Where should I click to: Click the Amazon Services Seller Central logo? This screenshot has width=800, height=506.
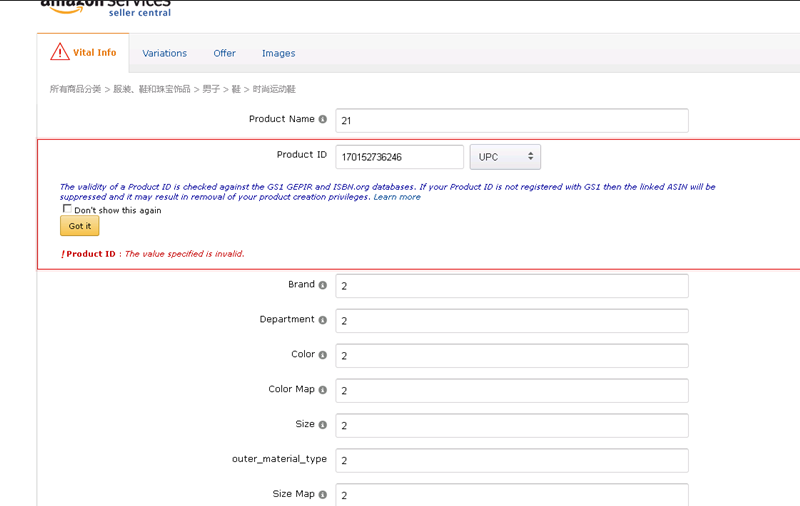point(106,7)
